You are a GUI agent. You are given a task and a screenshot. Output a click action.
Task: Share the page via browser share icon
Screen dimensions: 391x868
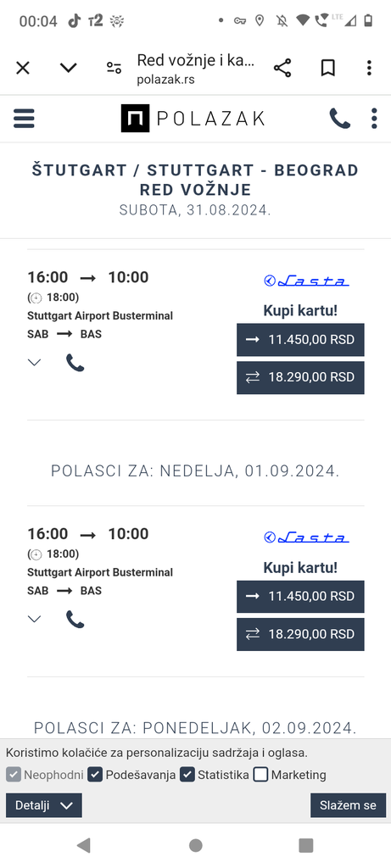coord(282,68)
